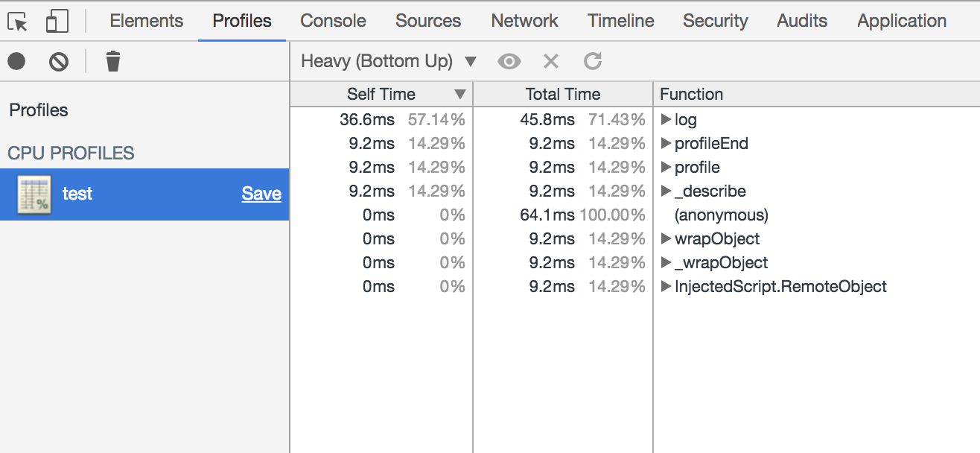Toggle the device toolbar icon
Screen dimensions: 980x453
[x=57, y=21]
